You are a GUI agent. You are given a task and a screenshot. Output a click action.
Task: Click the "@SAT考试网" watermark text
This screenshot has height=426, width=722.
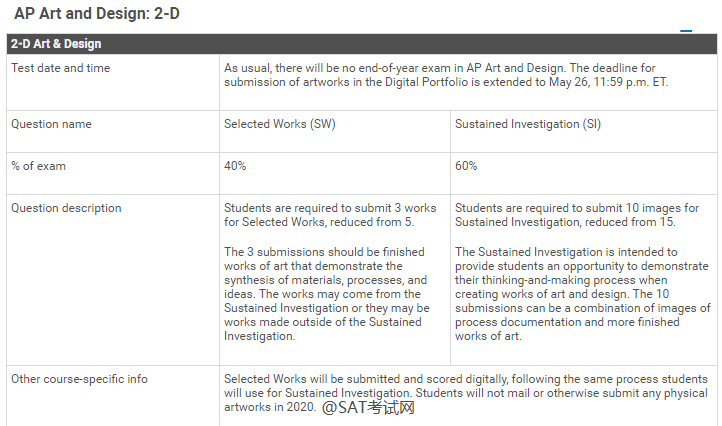(368, 408)
